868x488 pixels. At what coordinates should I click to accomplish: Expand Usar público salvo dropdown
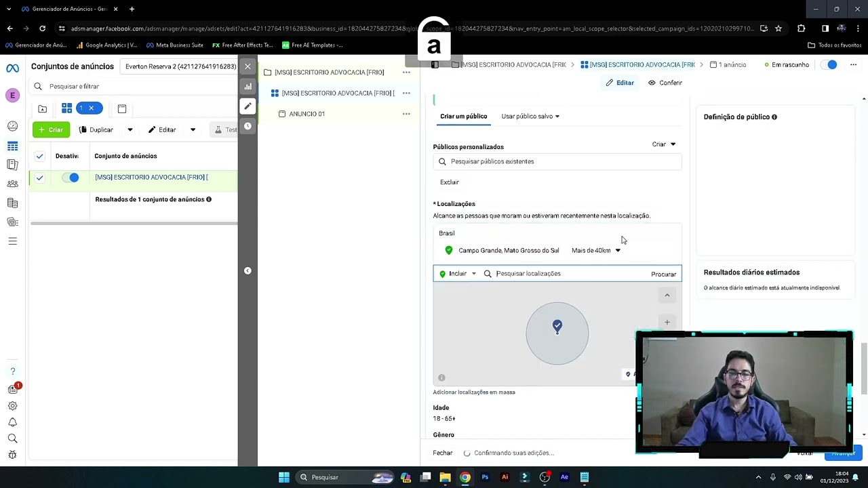[x=530, y=117]
